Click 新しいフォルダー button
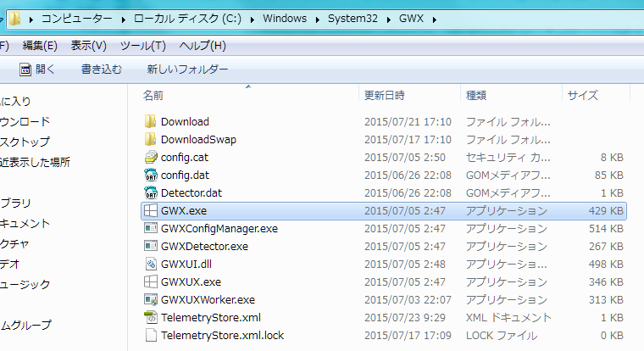644x351 pixels. pos(187,70)
